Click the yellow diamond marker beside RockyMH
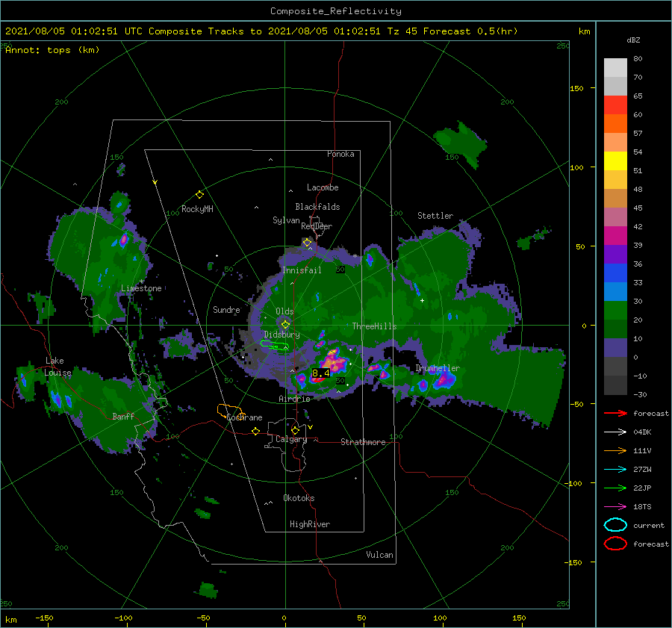 click(199, 195)
